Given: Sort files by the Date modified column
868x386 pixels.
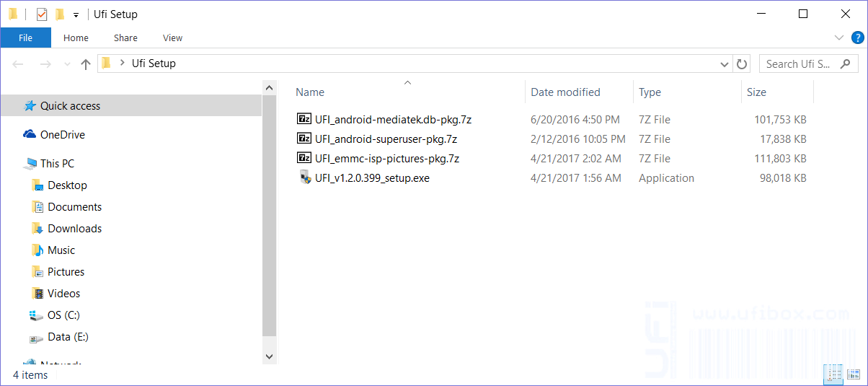Looking at the screenshot, I should [x=565, y=92].
